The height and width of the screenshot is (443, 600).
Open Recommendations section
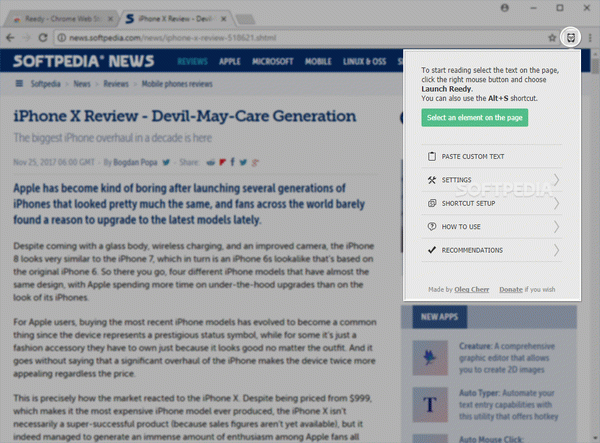(x=492, y=250)
